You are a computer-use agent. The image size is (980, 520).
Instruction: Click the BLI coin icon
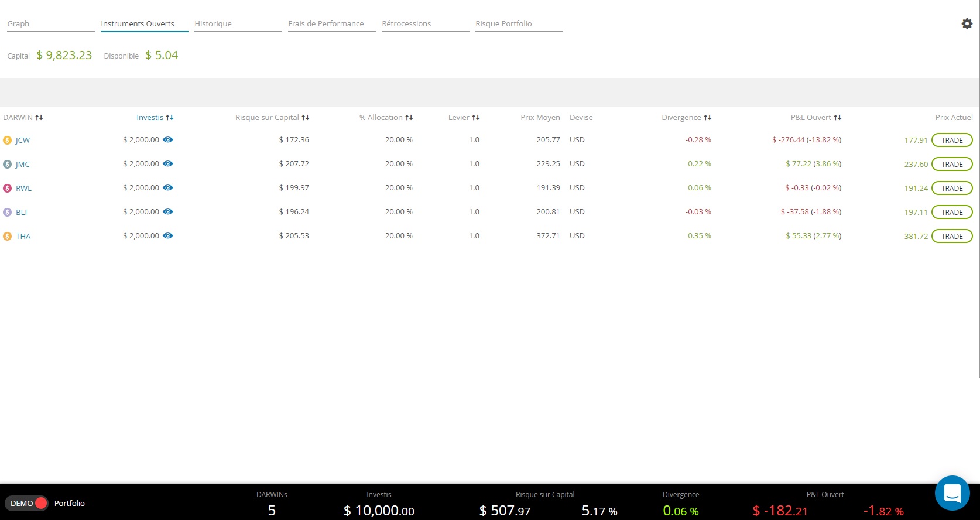[7, 213]
